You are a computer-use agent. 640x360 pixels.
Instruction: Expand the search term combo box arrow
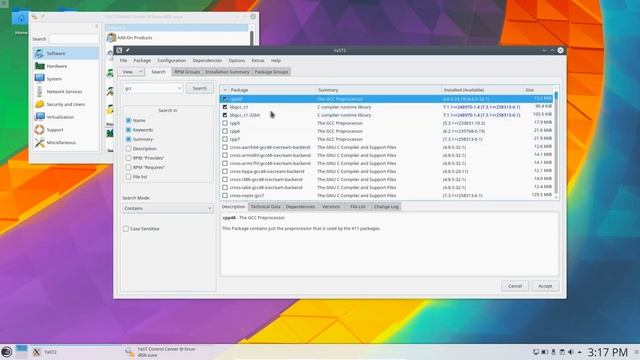pos(179,88)
